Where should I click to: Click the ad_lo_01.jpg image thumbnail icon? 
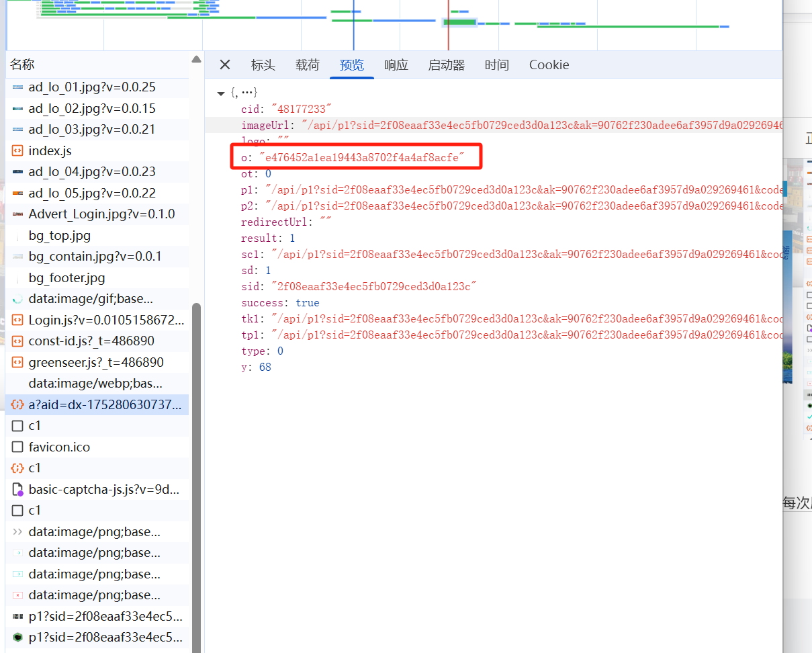tap(17, 87)
